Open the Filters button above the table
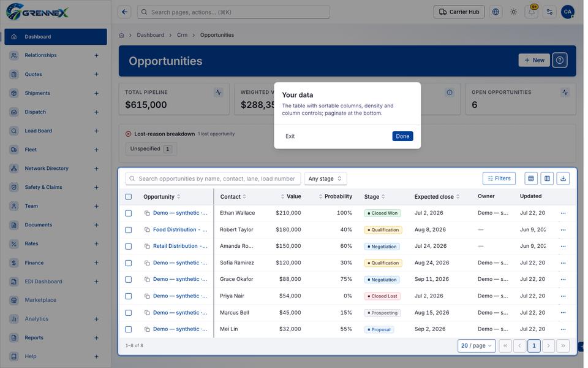588x368 pixels. coord(499,178)
